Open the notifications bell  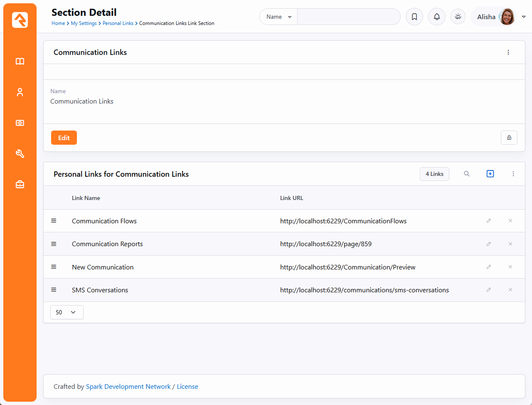tap(437, 17)
